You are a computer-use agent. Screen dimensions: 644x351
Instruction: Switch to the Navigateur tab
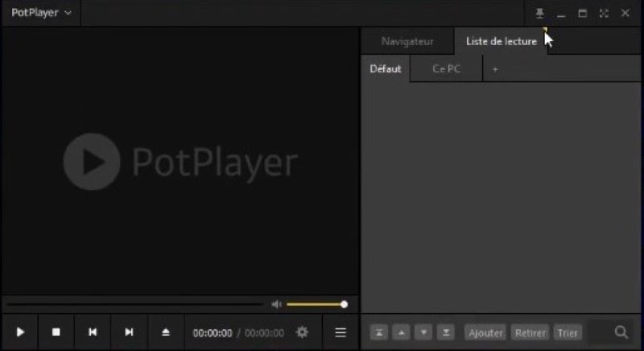[x=407, y=41]
